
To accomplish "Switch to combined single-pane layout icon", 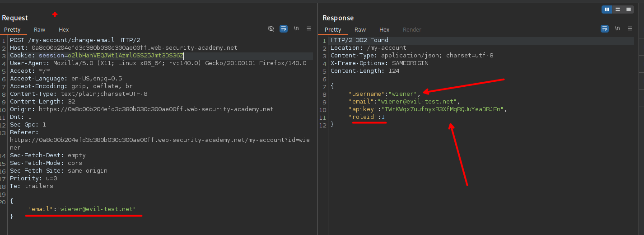I will coord(628,9).
